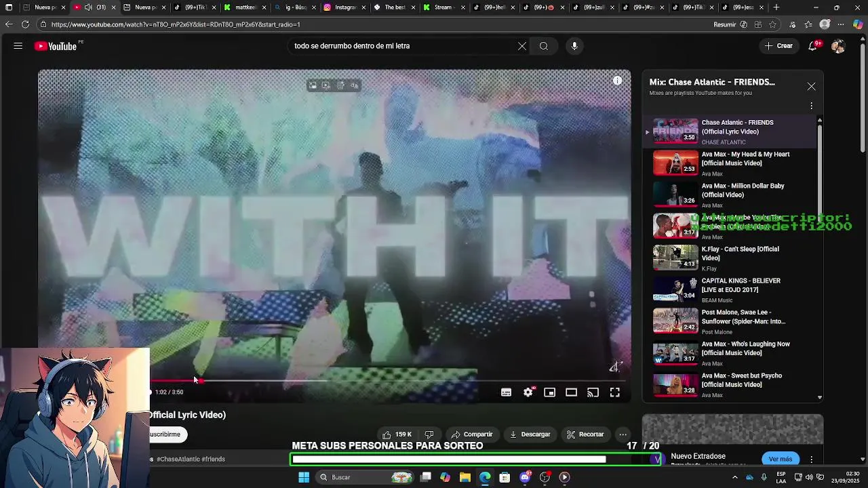
Task: Open YouTube notifications bell
Action: (813, 46)
